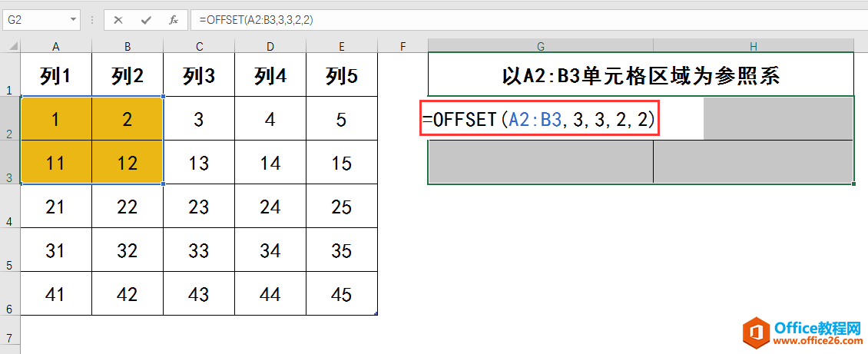The image size is (868, 354).
Task: Select the cell with value 25
Action: click(x=342, y=206)
